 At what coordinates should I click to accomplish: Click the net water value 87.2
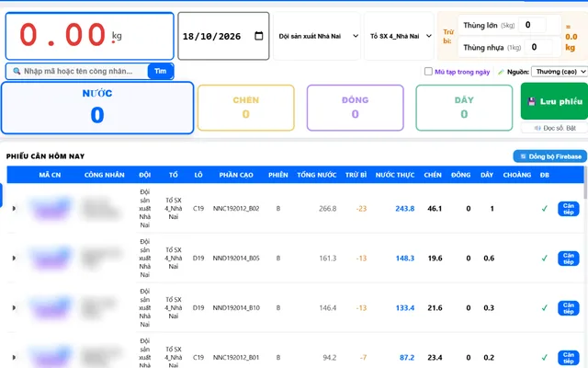[407, 358]
